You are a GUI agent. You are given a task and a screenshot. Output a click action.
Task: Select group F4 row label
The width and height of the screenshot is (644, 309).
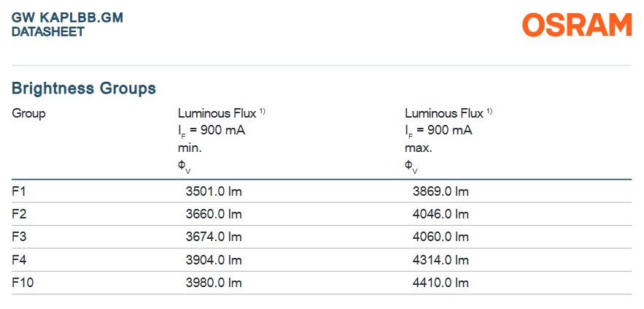coord(19,261)
